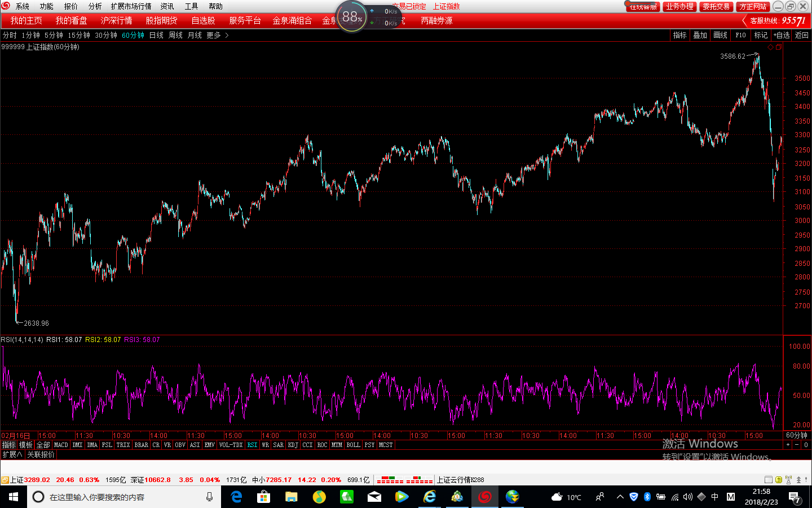Open Microsoft Edge from the taskbar
Image resolution: width=812 pixels, height=508 pixels.
[x=237, y=497]
